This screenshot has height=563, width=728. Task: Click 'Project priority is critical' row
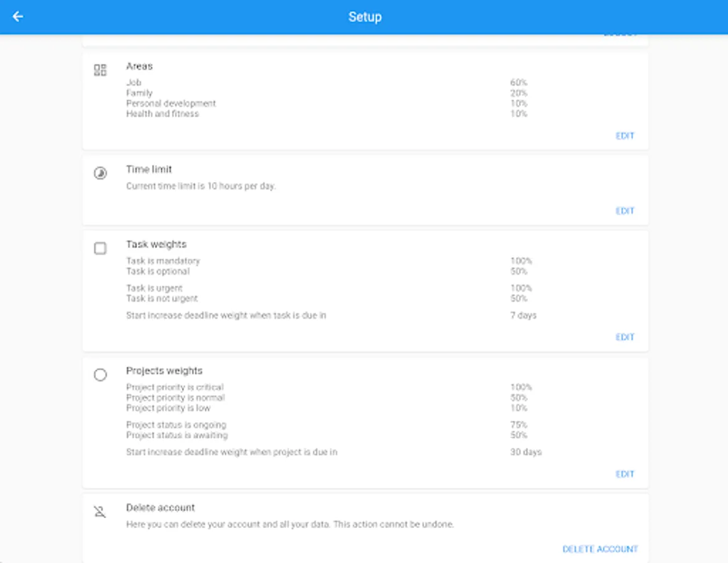(x=174, y=387)
